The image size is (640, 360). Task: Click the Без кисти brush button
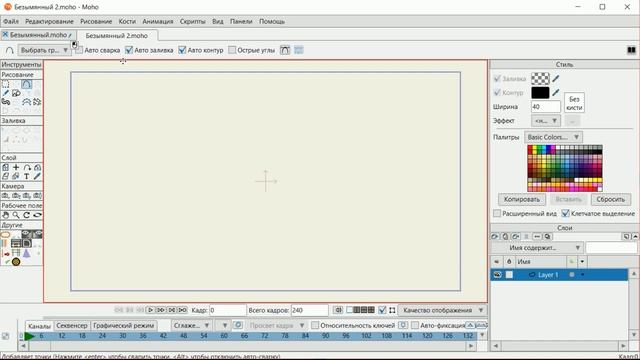coord(574,103)
